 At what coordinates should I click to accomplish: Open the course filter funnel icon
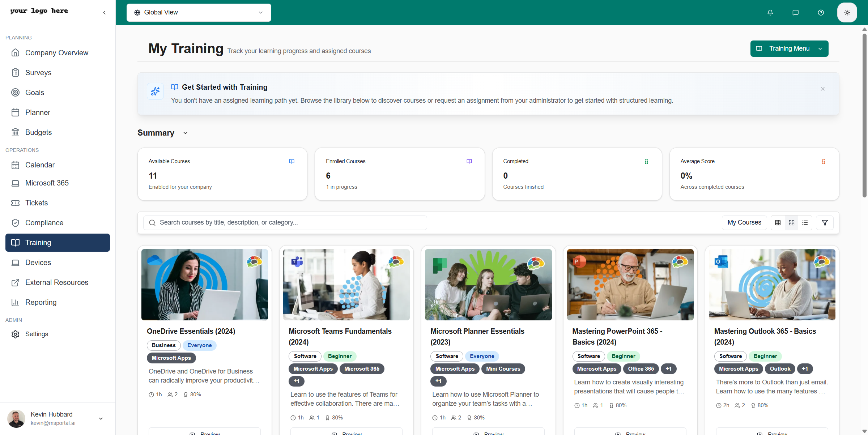825,222
